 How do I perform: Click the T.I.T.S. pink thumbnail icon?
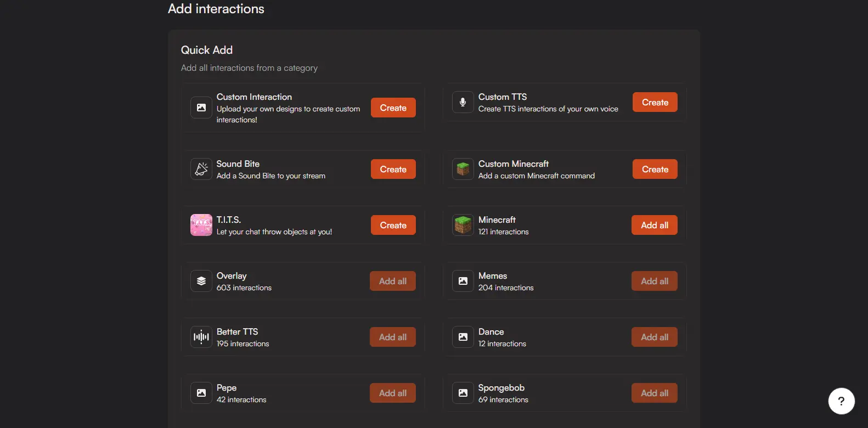tap(201, 225)
